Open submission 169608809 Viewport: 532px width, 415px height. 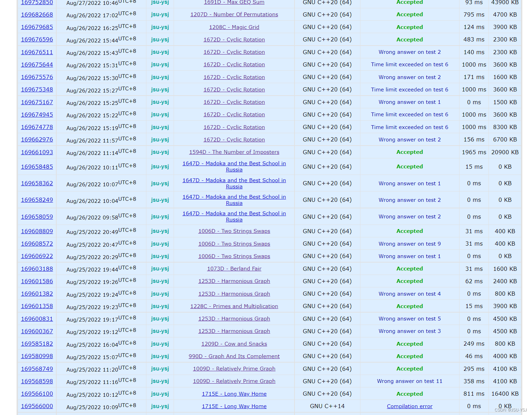point(37,231)
